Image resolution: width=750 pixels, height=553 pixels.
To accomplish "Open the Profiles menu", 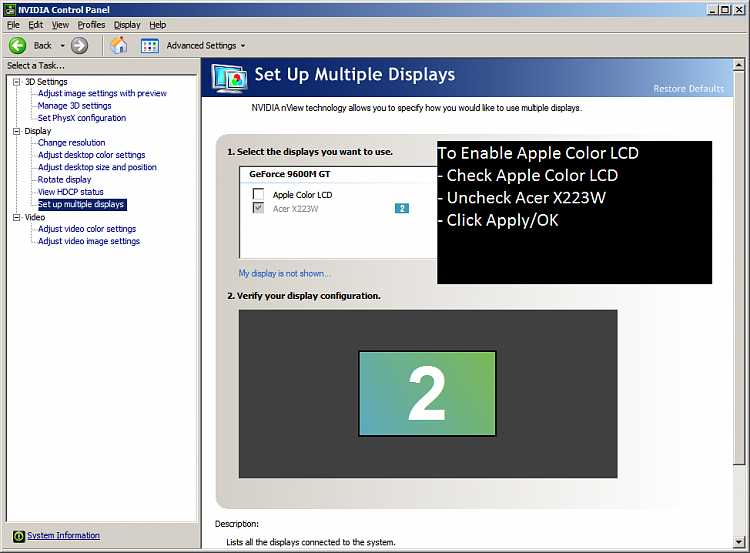I will pos(91,25).
